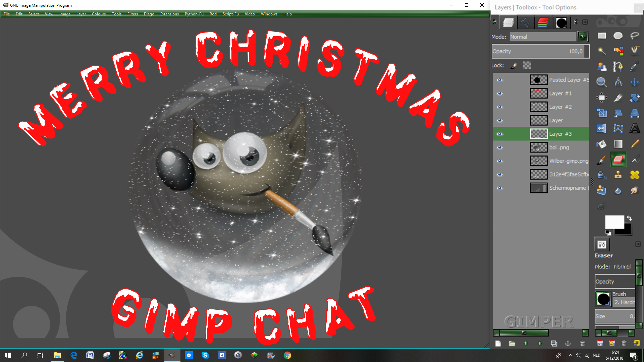Activate the Zoom magnifier tool

(x=602, y=82)
